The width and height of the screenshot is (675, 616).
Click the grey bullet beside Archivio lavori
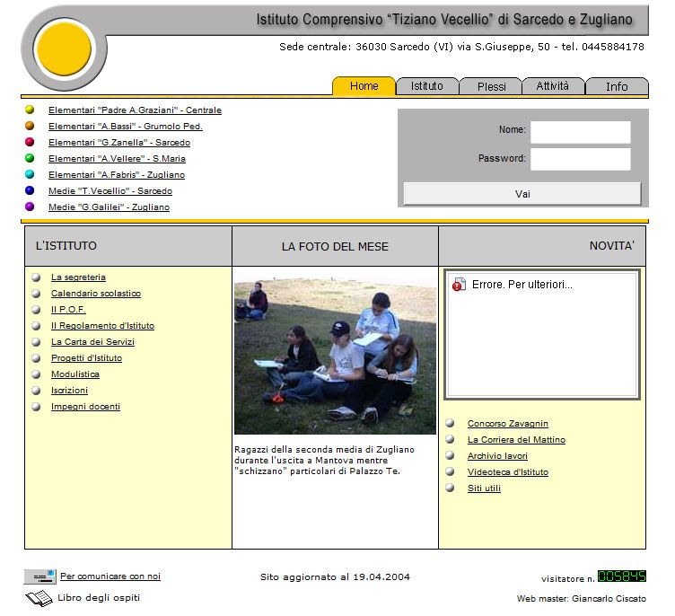[x=450, y=455]
